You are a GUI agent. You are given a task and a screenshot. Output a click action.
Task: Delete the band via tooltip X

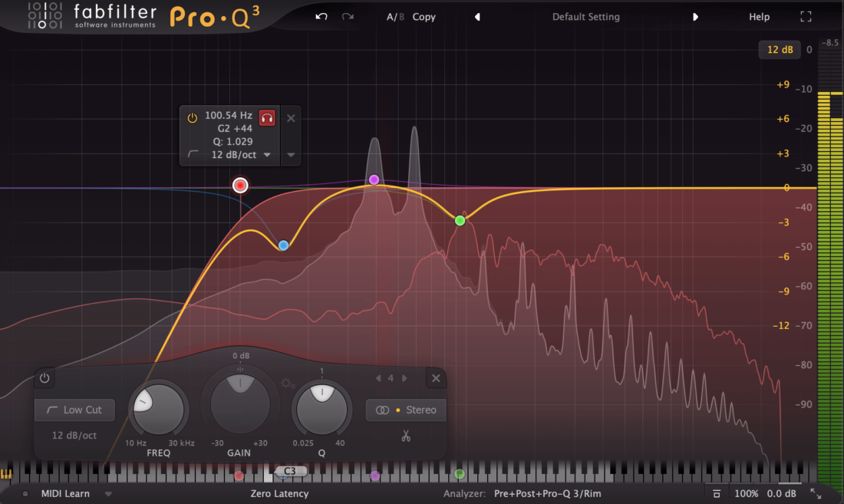(291, 118)
